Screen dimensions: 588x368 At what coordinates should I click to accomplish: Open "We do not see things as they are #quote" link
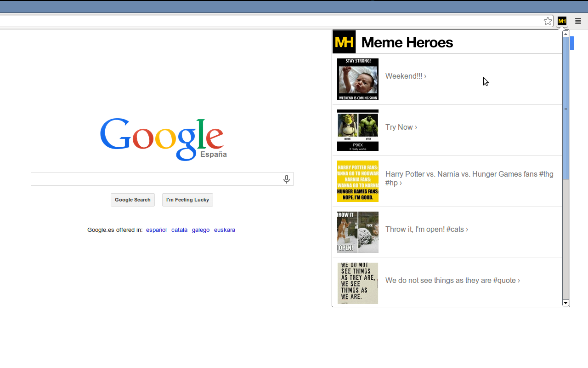point(452,281)
